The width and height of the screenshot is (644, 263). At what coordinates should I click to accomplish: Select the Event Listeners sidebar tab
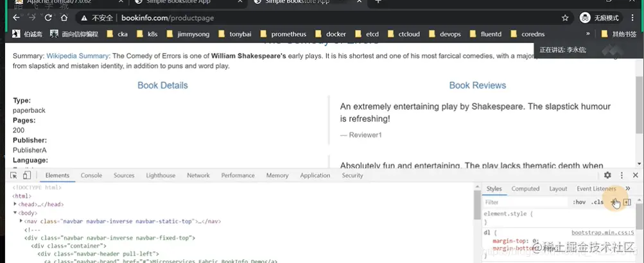click(x=596, y=189)
